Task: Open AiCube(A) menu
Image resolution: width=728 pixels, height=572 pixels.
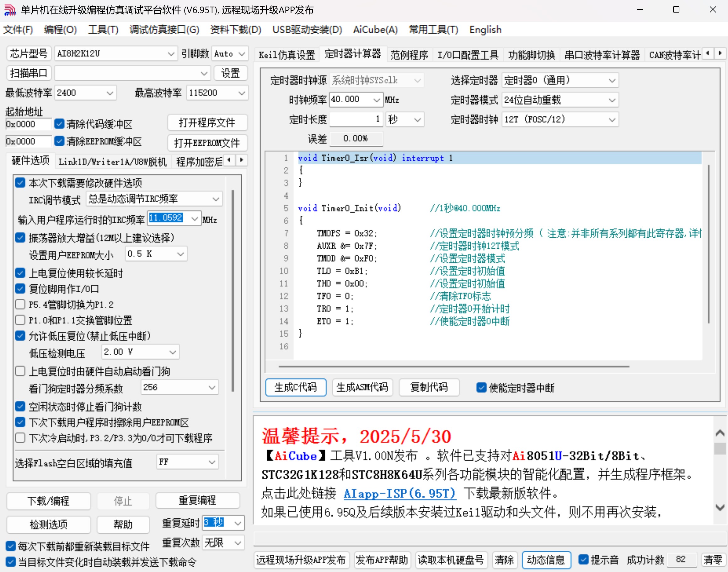Action: [375, 30]
